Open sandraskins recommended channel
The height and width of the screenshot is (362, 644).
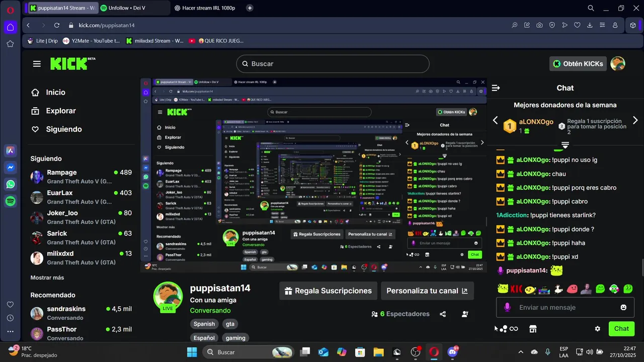point(81,313)
